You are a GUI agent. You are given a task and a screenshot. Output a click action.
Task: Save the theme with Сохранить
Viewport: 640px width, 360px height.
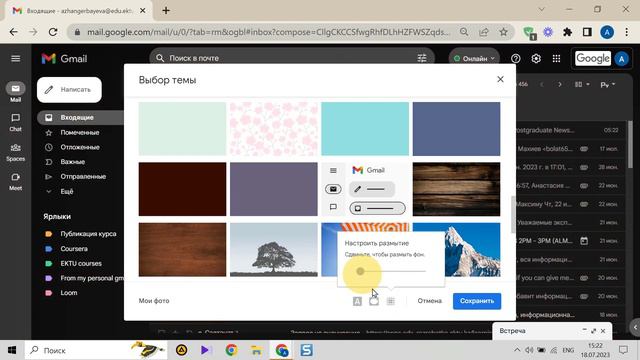pos(477,301)
